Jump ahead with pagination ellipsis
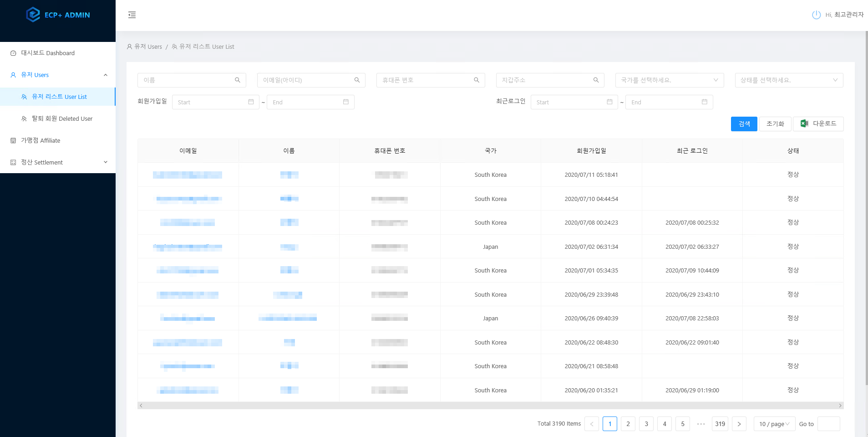Image resolution: width=868 pixels, height=437 pixels. click(x=701, y=424)
